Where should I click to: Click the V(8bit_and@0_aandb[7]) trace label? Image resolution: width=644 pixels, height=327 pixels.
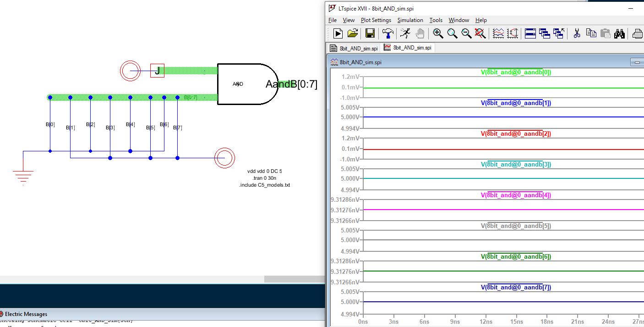click(515, 288)
